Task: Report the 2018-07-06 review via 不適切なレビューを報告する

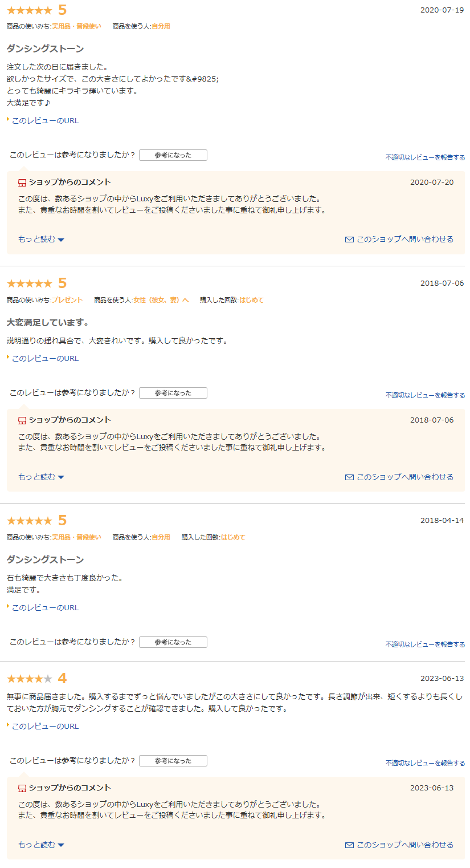Action: [425, 395]
